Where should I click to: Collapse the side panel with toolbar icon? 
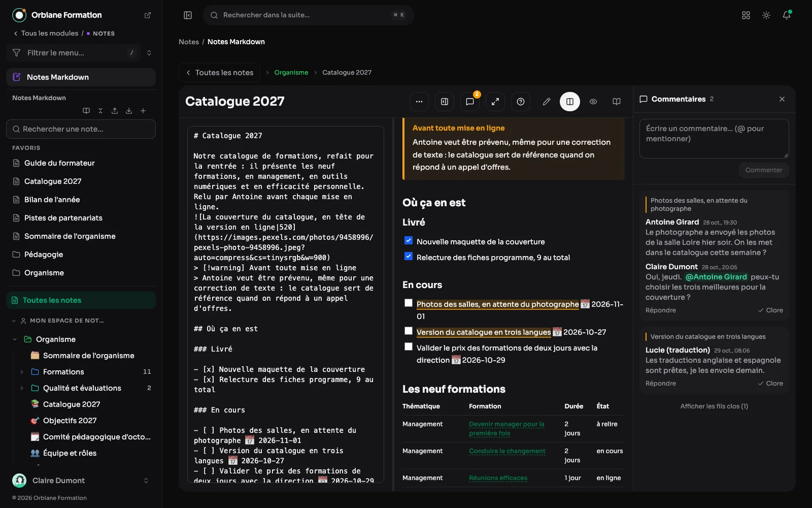pyautogui.click(x=445, y=102)
